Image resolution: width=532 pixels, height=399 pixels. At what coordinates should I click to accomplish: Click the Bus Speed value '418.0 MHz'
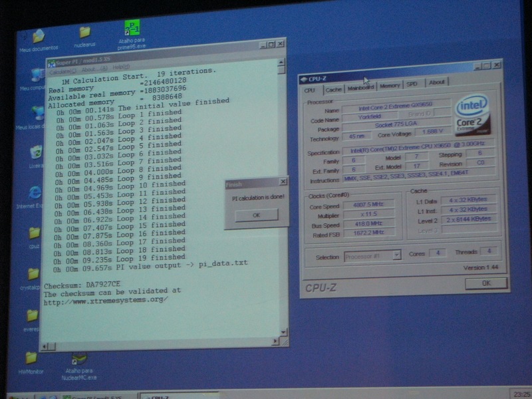pos(368,223)
